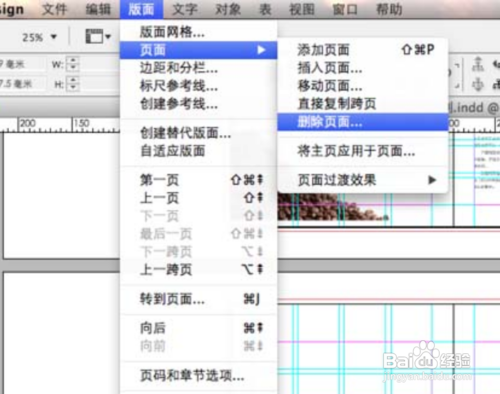Screen dimensions: 500x394
Task: Choose 添加页面 in submenu
Action: coord(362,50)
